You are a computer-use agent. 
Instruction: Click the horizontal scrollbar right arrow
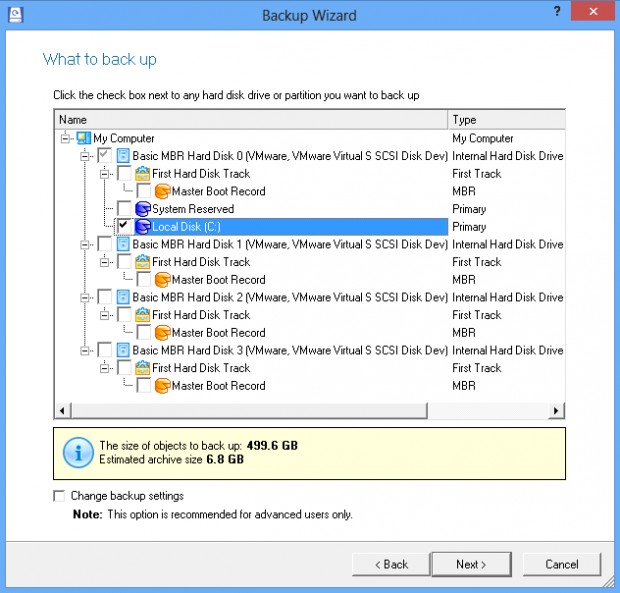(557, 411)
